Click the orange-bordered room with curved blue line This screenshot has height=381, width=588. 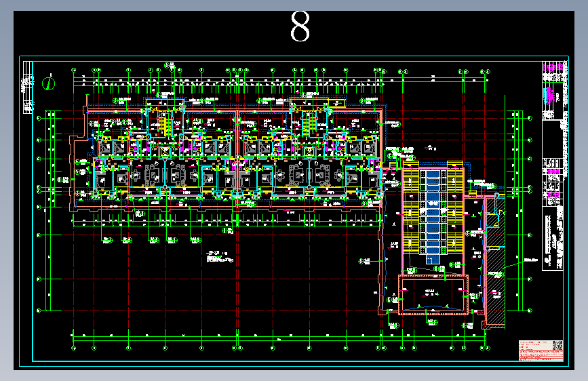(x=433, y=294)
